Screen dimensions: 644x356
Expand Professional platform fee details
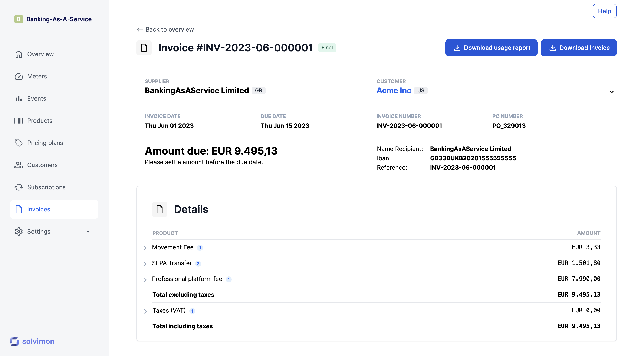(x=145, y=279)
